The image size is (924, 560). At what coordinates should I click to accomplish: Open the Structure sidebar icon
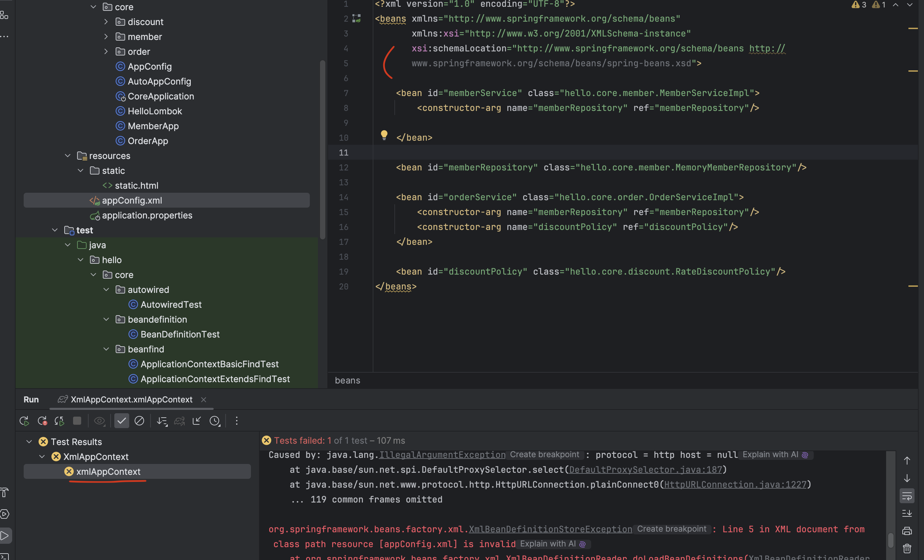(x=4, y=15)
